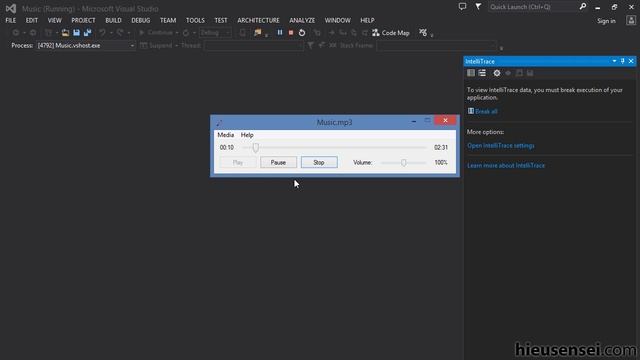Viewport: 640px width, 360px height.
Task: Open the IntelliTrace window position dropdown arrow
Action: [x=614, y=61]
